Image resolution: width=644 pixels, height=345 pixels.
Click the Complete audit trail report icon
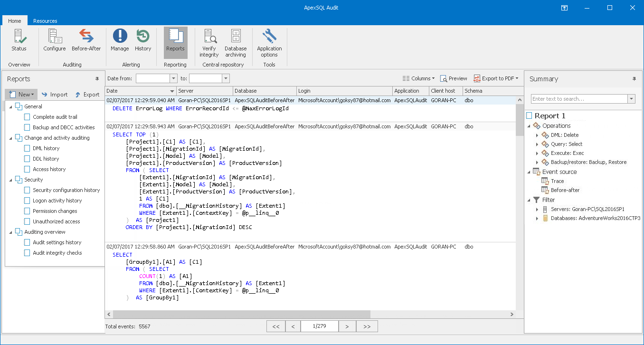point(27,117)
